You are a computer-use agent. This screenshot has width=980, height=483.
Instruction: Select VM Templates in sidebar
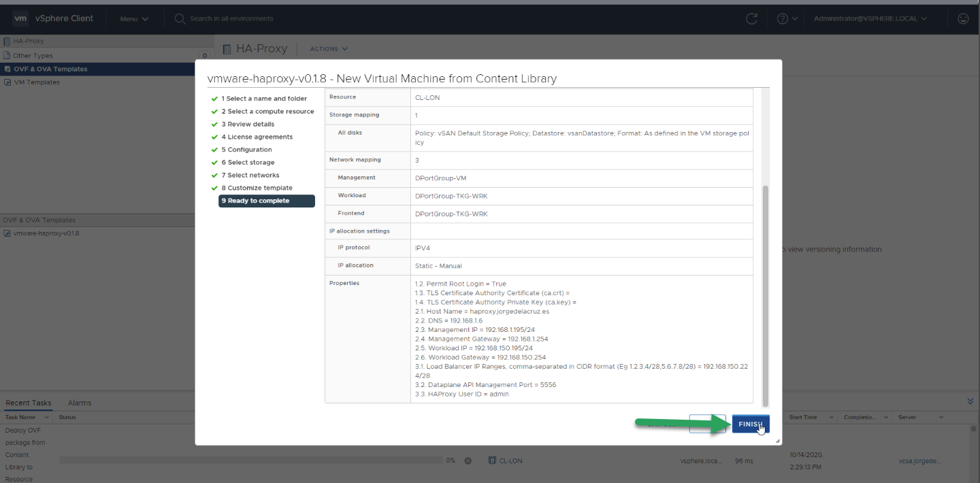tap(37, 82)
